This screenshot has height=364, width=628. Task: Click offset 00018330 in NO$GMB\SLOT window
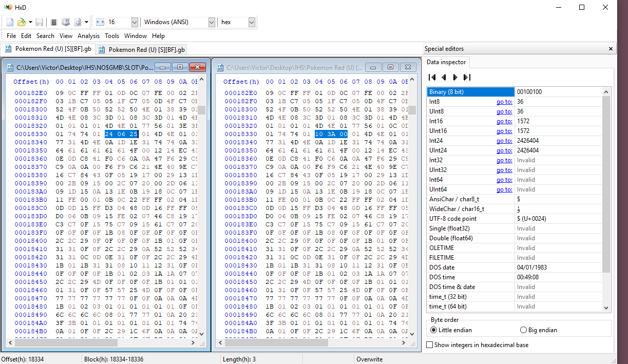pos(31,134)
